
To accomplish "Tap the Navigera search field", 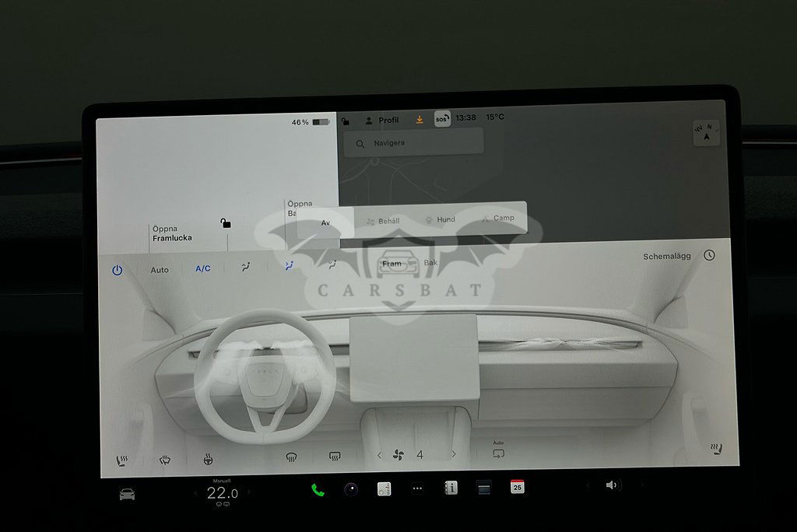I will tap(414, 143).
